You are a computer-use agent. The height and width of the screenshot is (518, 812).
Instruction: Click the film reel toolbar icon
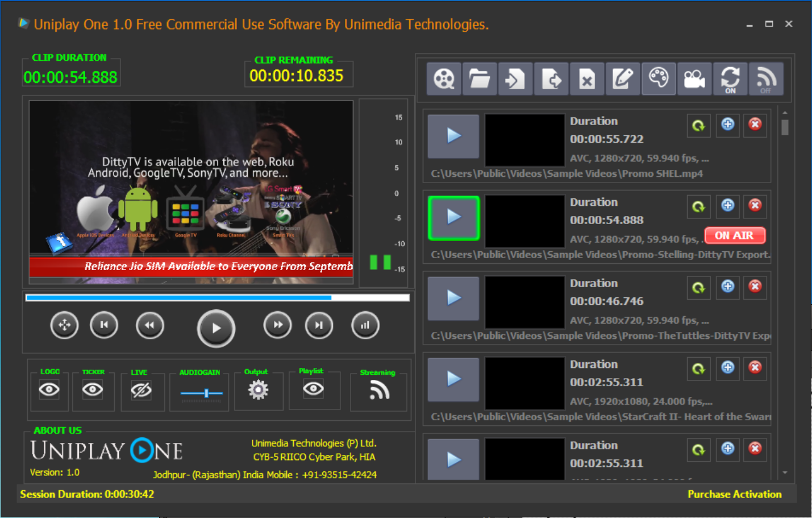[444, 78]
